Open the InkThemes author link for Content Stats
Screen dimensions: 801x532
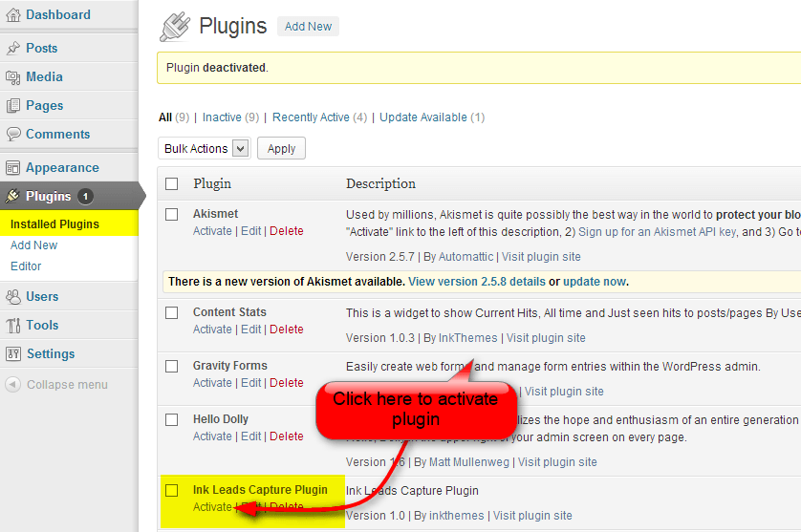coord(468,338)
